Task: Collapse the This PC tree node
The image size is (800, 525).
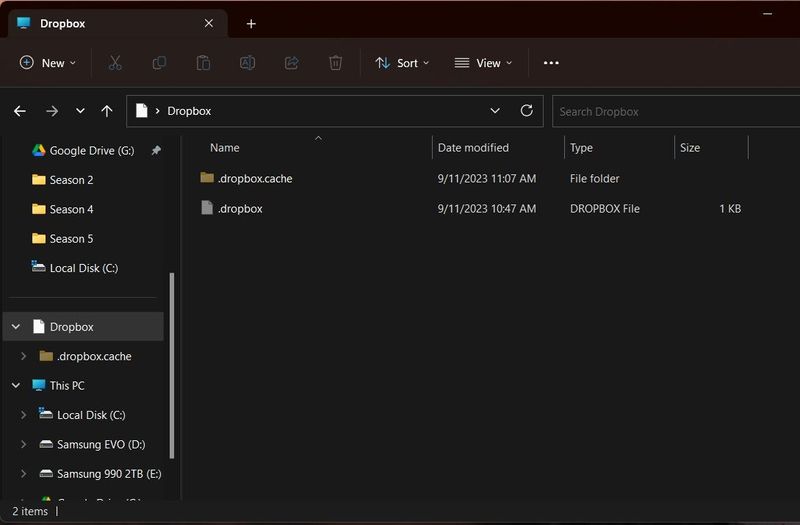Action: pos(16,385)
